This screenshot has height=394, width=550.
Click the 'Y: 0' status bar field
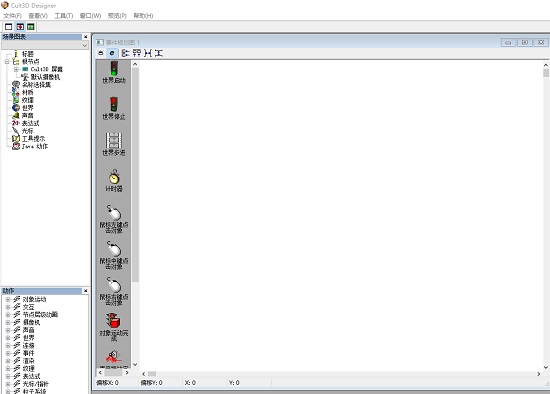tap(234, 382)
